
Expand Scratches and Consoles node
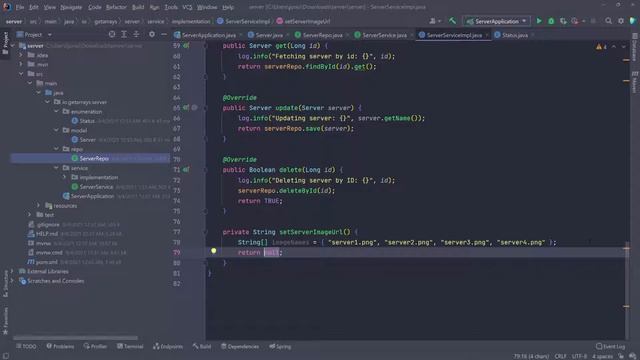click(x=13, y=281)
